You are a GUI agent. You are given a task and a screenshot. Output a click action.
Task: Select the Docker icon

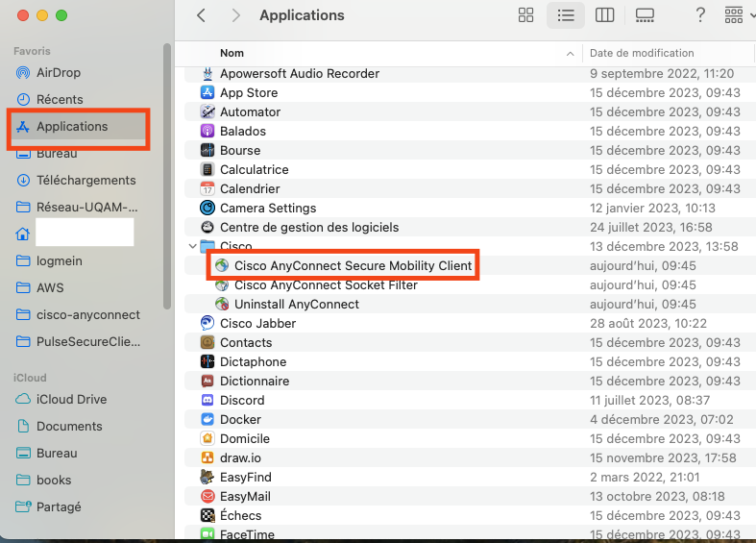(x=207, y=420)
